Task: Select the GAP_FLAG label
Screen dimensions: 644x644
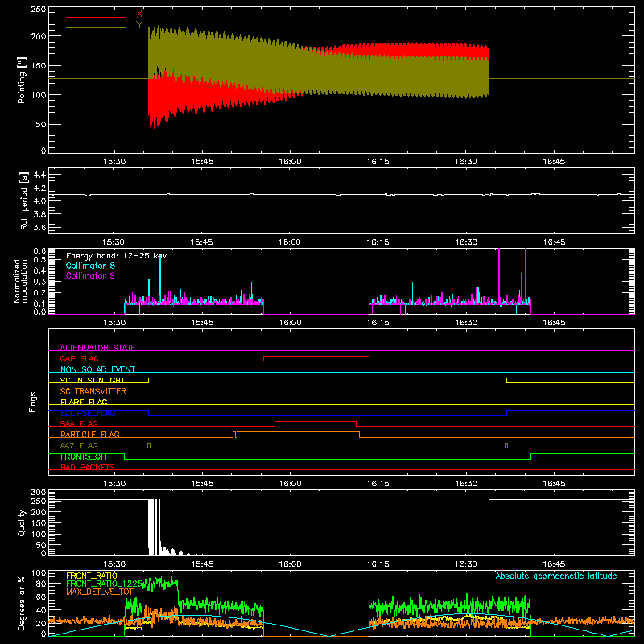Action: click(x=79, y=358)
